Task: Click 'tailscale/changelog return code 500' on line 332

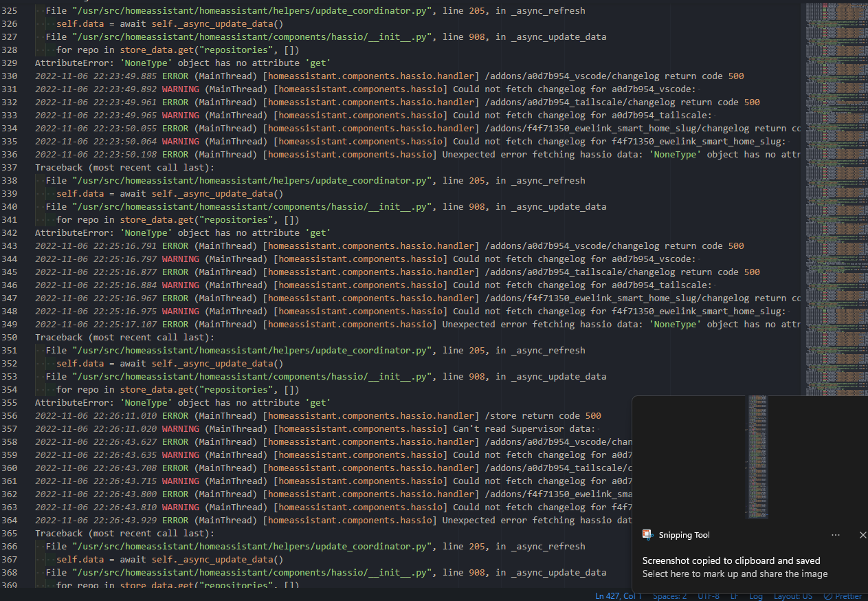Action: click(x=667, y=102)
